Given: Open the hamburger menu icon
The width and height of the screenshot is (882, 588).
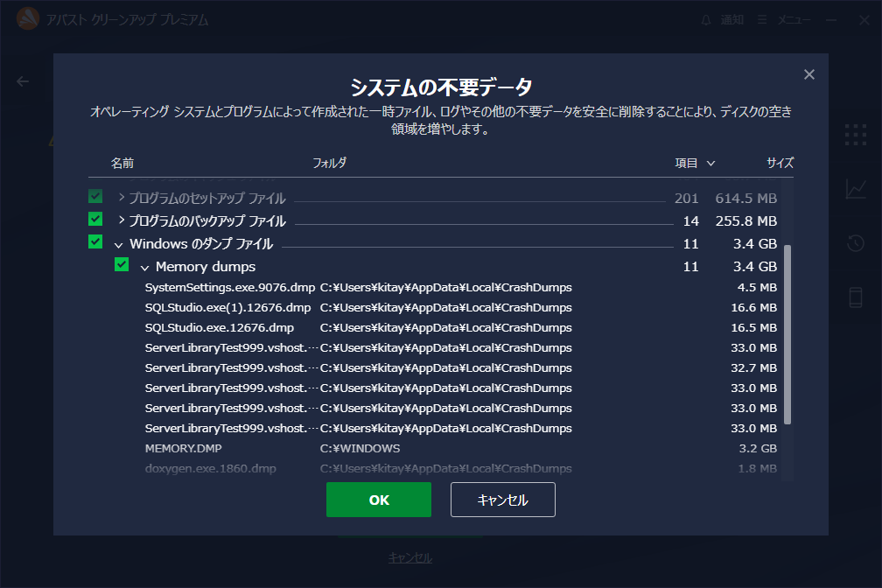Looking at the screenshot, I should pyautogui.click(x=762, y=20).
